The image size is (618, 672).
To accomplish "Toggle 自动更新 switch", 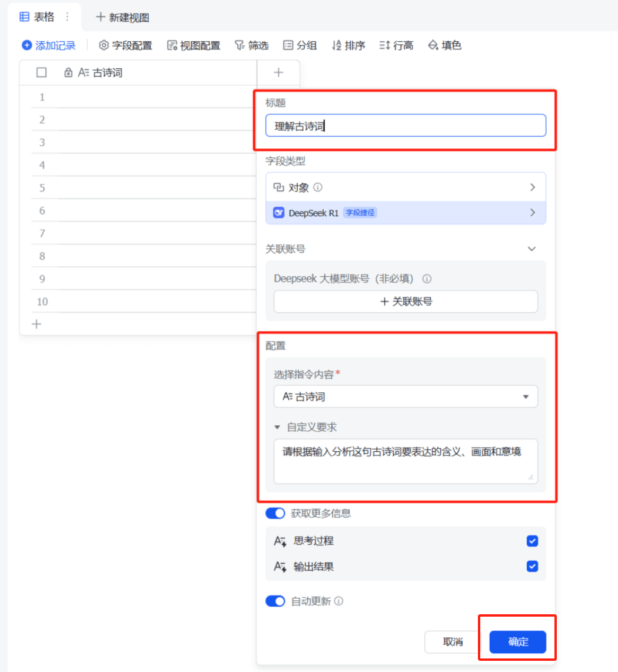I will (x=275, y=601).
